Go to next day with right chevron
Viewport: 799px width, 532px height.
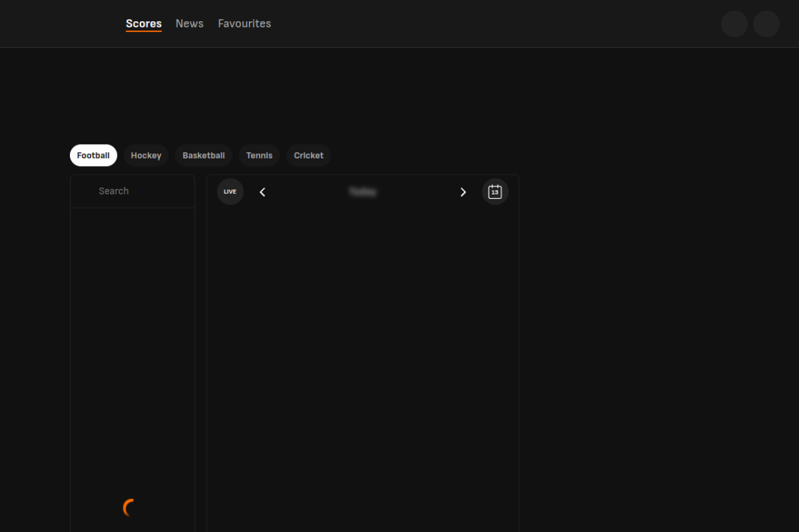coord(463,192)
